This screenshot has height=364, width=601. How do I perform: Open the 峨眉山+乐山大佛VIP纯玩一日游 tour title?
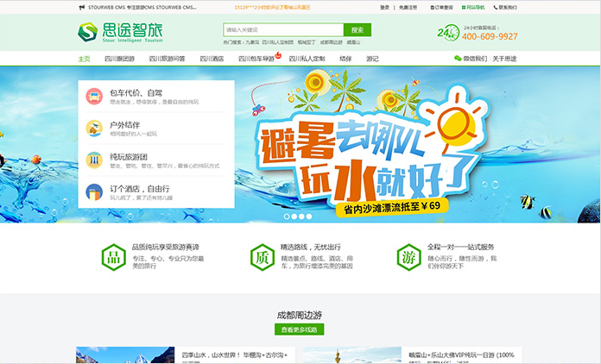(461, 355)
